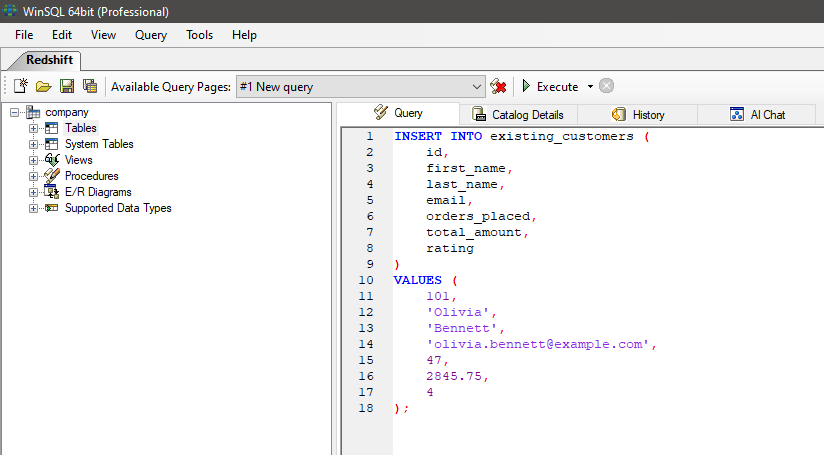Collapse the company tree node

pyautogui.click(x=15, y=112)
